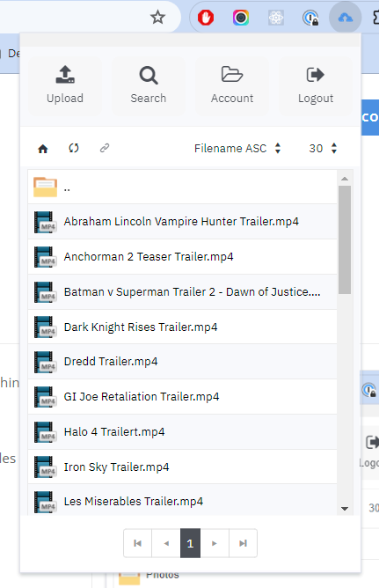This screenshot has width=379, height=588.
Task: Go to last page in pagination
Action: pos(243,543)
